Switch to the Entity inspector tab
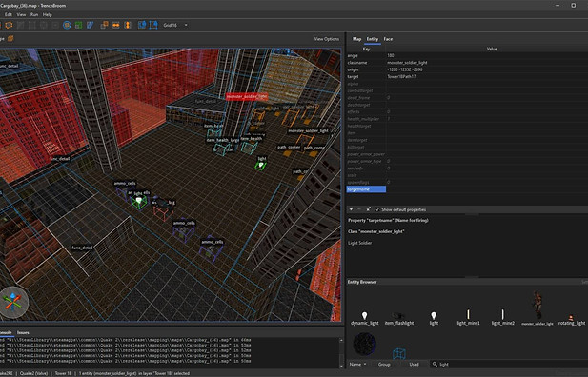Screen dimensions: 588x377 click(373, 39)
